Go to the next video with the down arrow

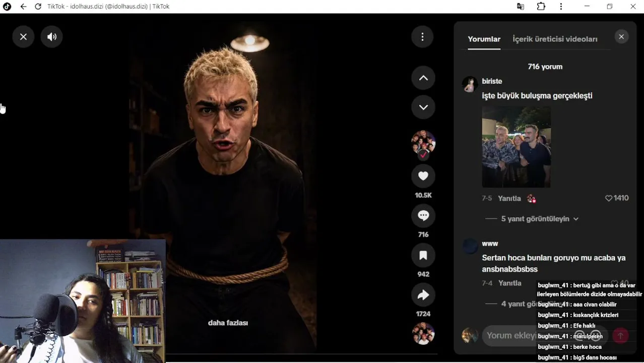423,107
